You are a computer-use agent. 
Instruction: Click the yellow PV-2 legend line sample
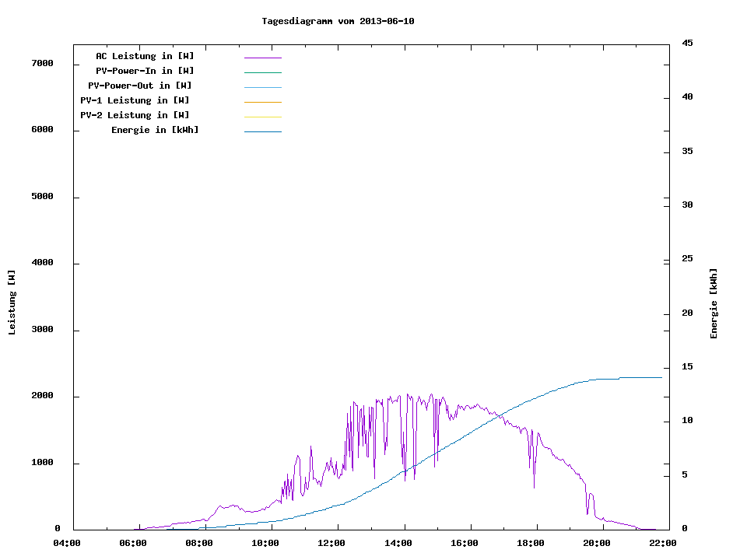262,117
